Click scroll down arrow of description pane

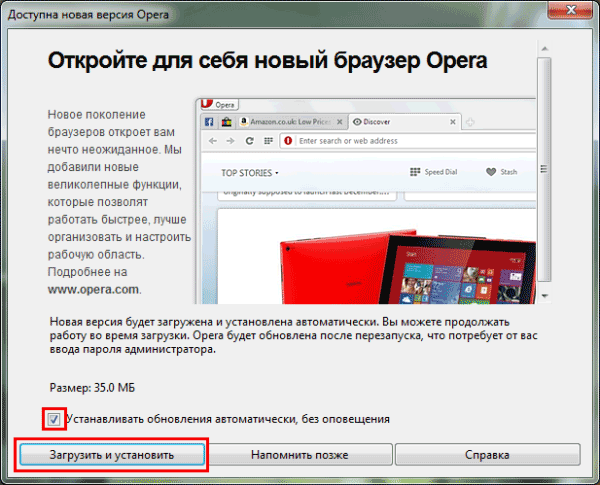tap(545, 296)
